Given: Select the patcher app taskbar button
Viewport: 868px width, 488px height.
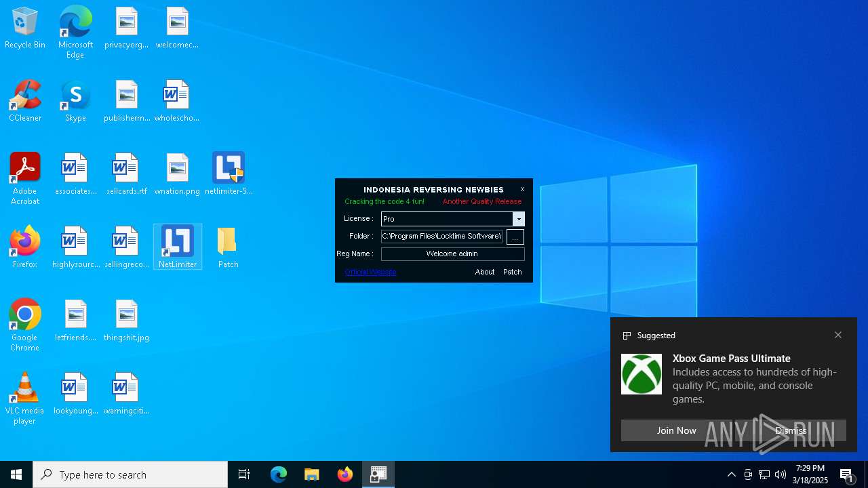Looking at the screenshot, I should [x=378, y=474].
